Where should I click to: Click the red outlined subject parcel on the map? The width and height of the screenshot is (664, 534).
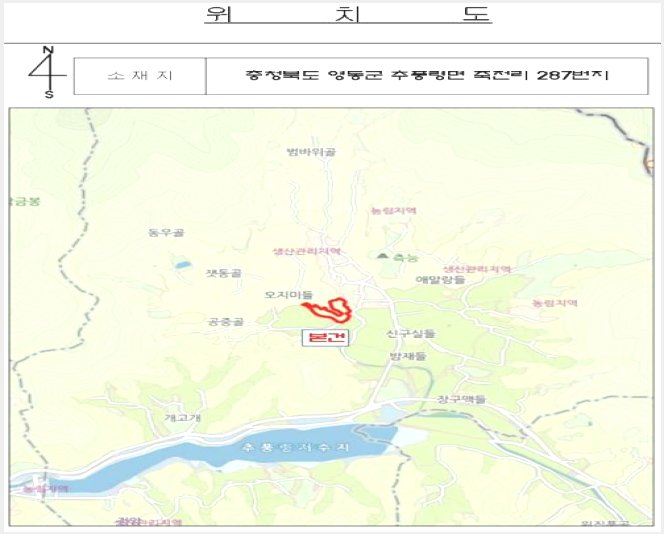[x=329, y=309]
